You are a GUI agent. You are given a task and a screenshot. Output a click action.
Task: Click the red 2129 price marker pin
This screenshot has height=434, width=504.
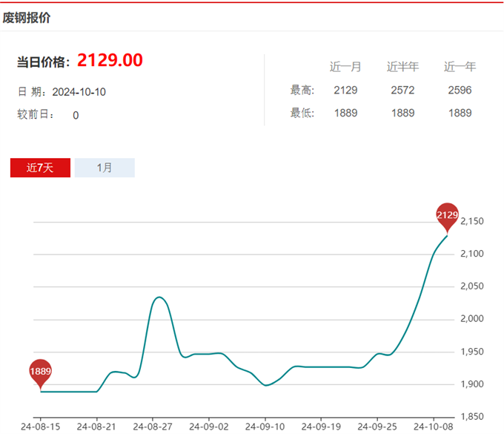coord(447,215)
